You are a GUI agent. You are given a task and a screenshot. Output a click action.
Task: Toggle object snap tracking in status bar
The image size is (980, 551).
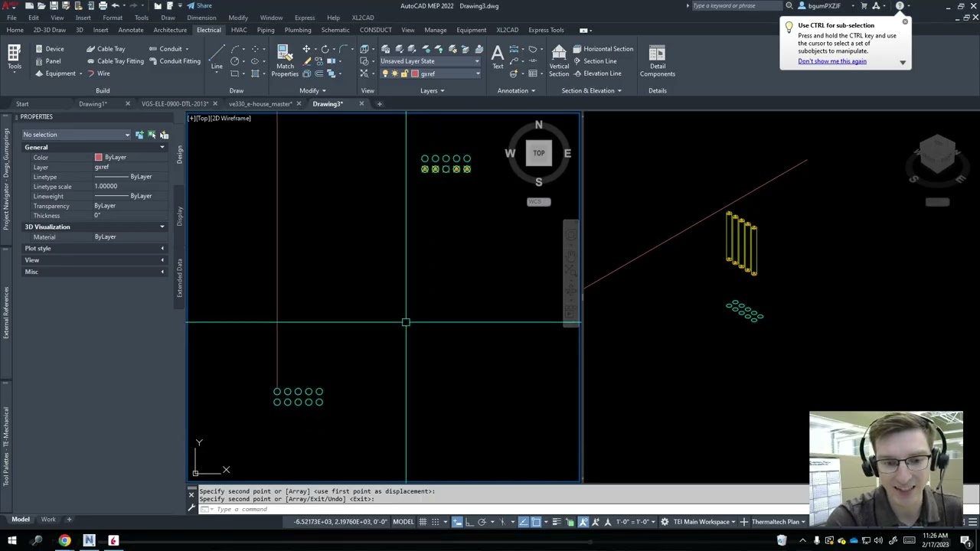click(524, 522)
